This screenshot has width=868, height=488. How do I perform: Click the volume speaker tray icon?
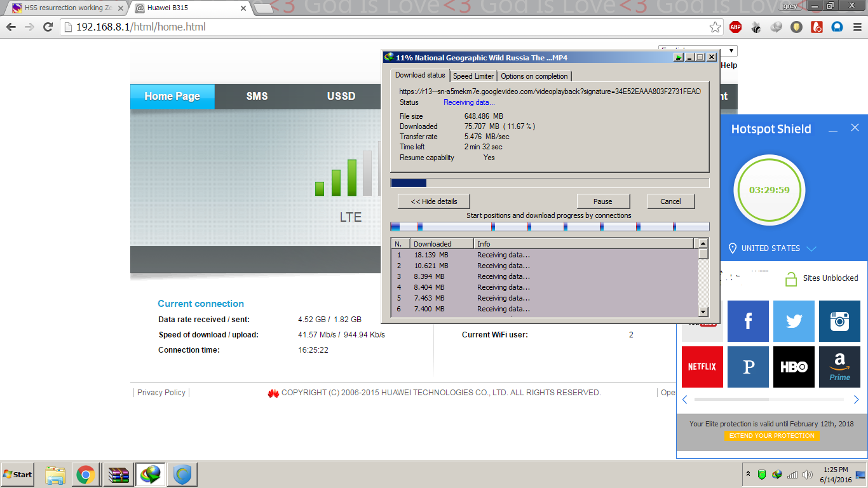click(808, 475)
